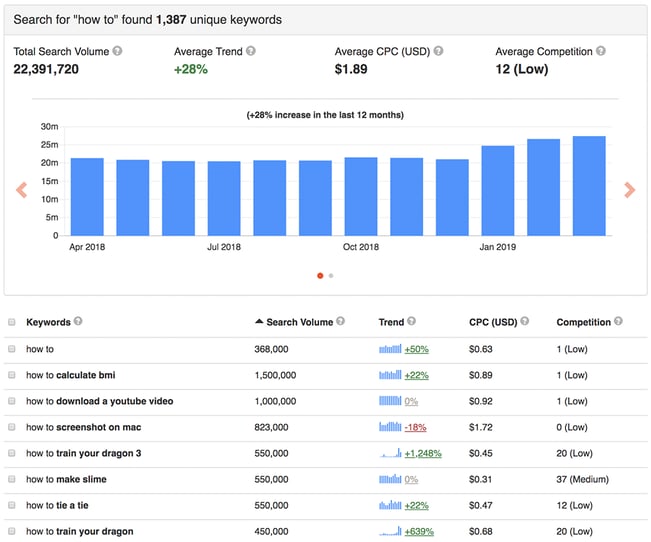Select checkbox for "how to make slime"
651x542 pixels.
[12, 479]
